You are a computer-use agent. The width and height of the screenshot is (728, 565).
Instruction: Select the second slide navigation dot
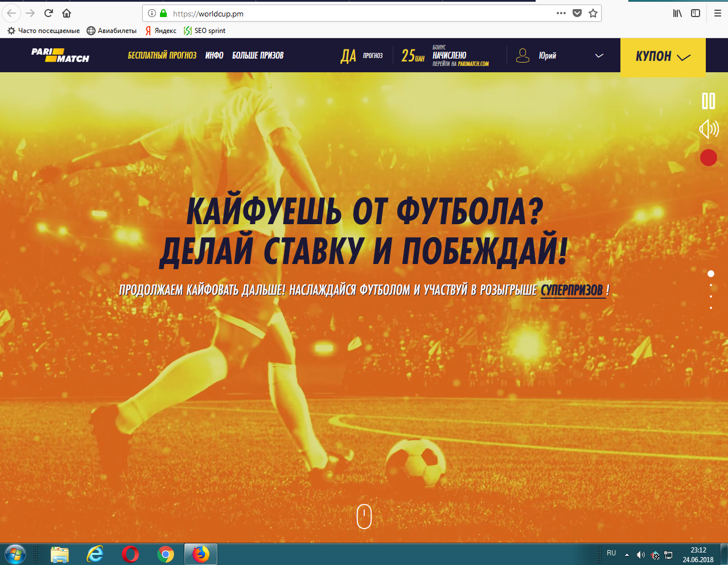pyautogui.click(x=711, y=285)
